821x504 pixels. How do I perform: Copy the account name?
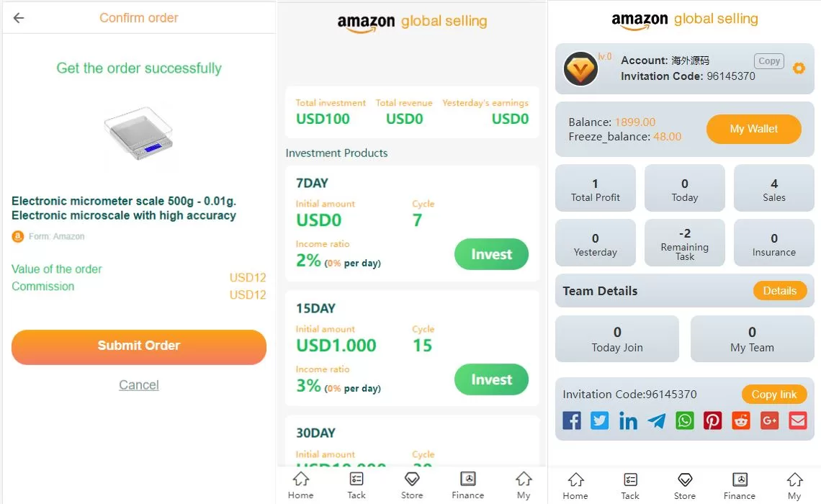[769, 61]
